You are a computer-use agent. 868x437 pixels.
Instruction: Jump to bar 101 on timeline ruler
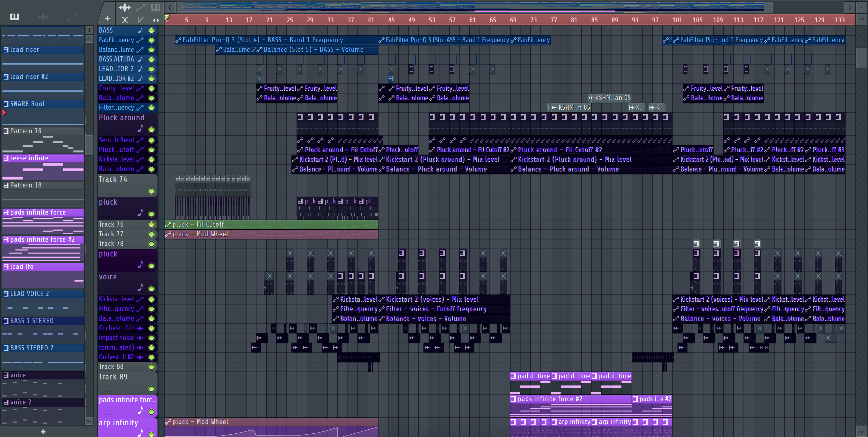[x=677, y=20]
